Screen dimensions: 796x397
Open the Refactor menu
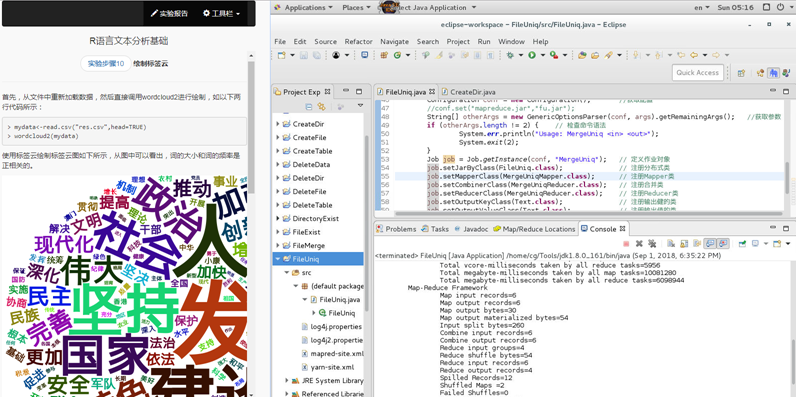pyautogui.click(x=358, y=42)
